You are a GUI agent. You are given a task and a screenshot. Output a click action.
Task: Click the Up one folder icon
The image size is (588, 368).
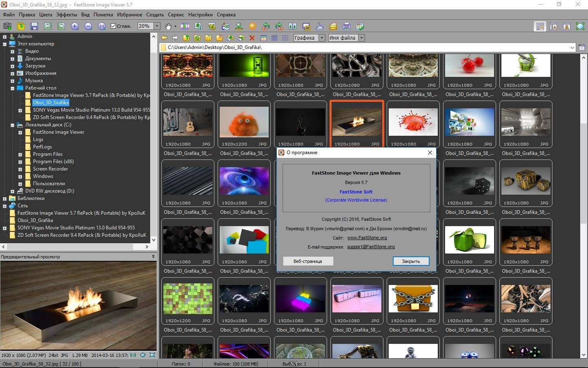tap(186, 38)
